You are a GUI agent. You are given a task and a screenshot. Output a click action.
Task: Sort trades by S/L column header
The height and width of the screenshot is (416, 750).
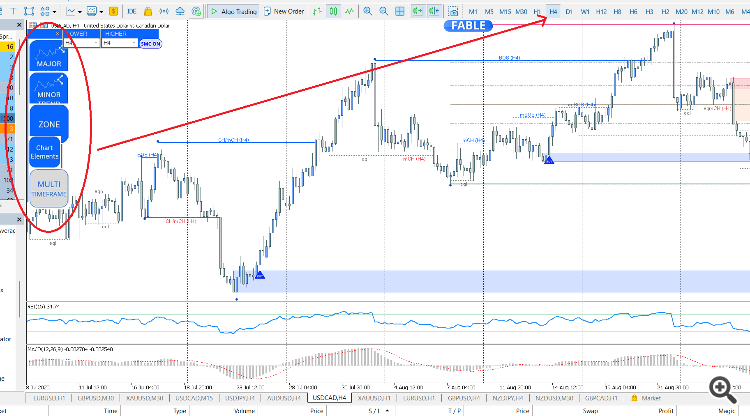[x=374, y=411]
